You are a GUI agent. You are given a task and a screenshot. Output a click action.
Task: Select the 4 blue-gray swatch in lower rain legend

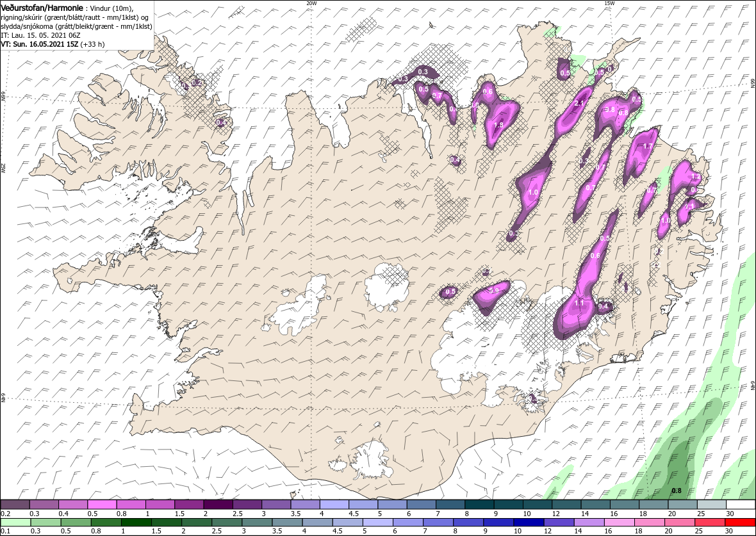(317, 523)
